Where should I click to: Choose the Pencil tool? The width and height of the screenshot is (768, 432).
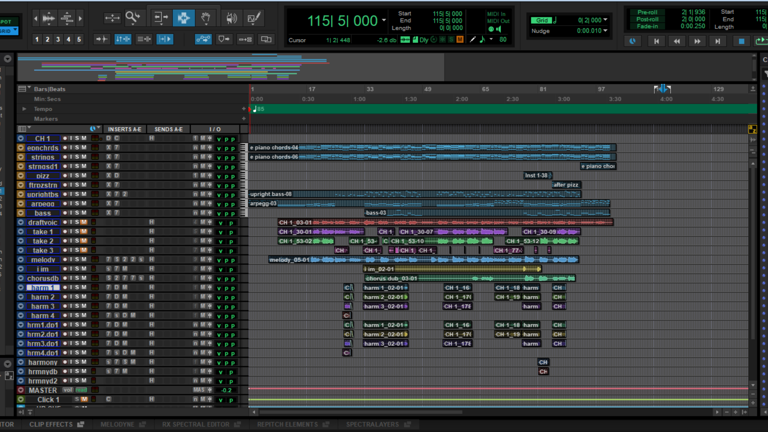tap(256, 17)
